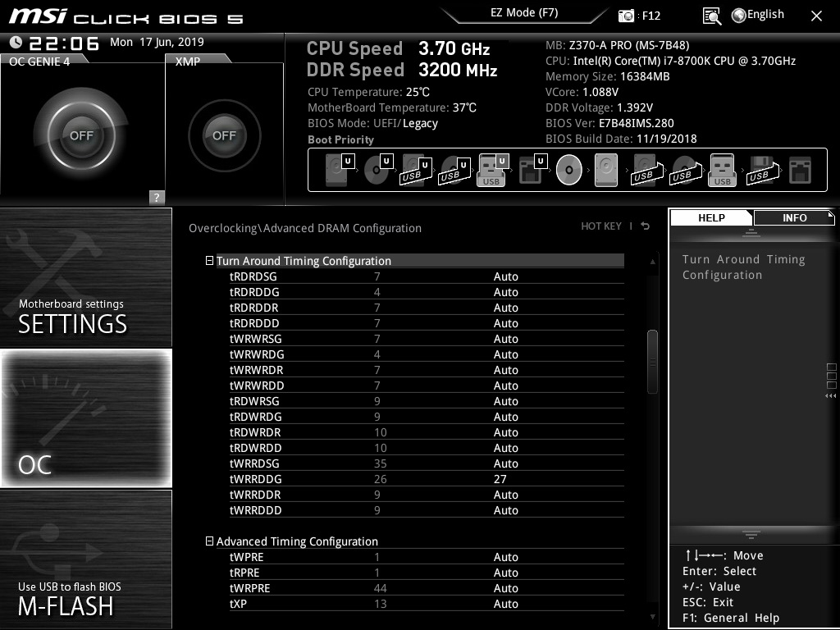The height and width of the screenshot is (630, 840).
Task: Select the UEFI USB key boot icon
Action: [x=492, y=170]
